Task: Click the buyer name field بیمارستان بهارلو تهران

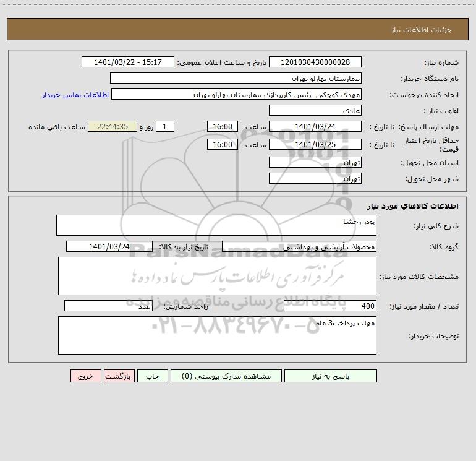Action: (236, 78)
